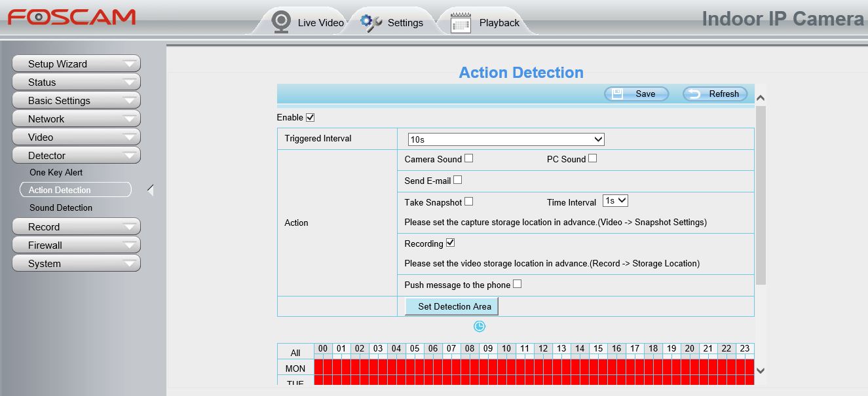Image resolution: width=868 pixels, height=396 pixels.
Task: Uncheck the Recording checkbox
Action: 450,243
